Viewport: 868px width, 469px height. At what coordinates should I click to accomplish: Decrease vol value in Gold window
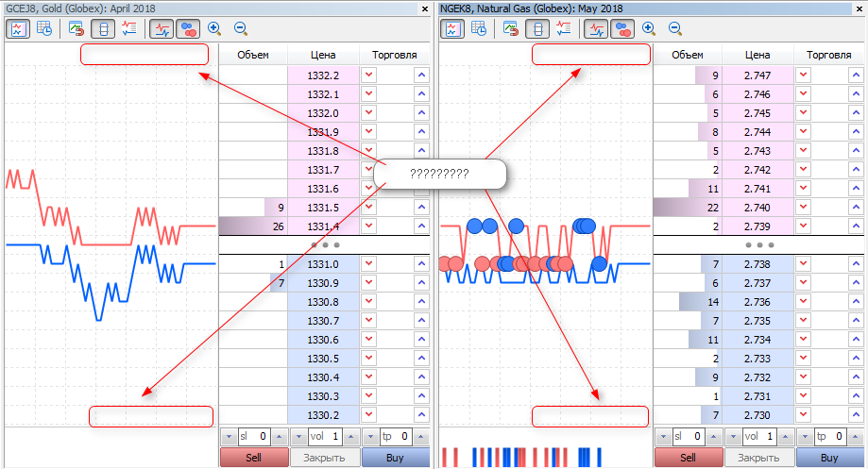(x=298, y=436)
